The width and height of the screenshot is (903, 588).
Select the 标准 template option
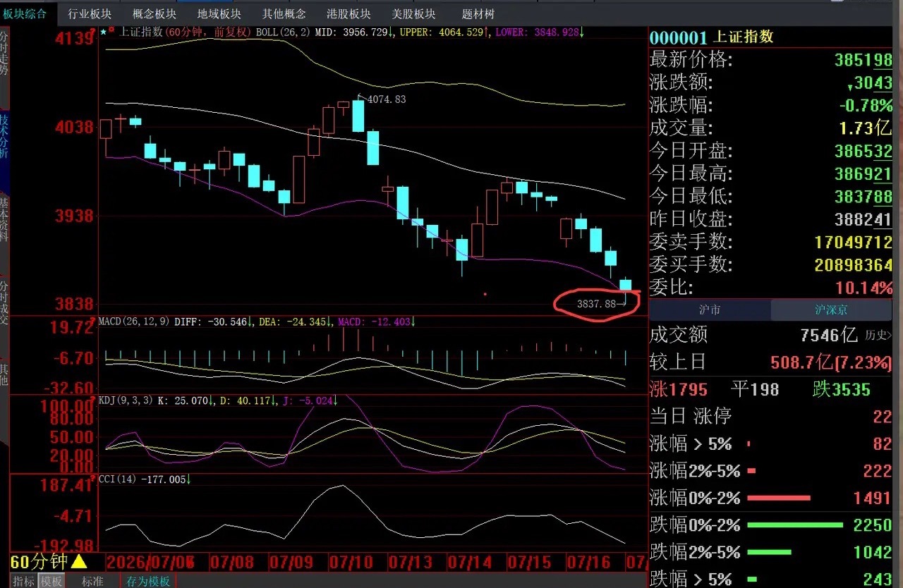pos(92,581)
